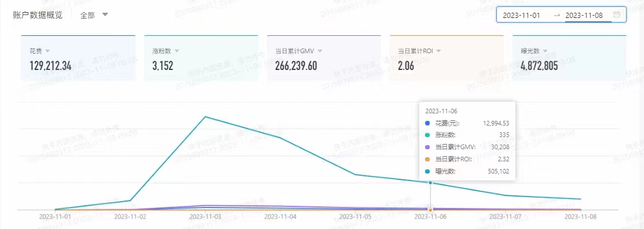Click the arrow between start and end dates

click(x=557, y=15)
